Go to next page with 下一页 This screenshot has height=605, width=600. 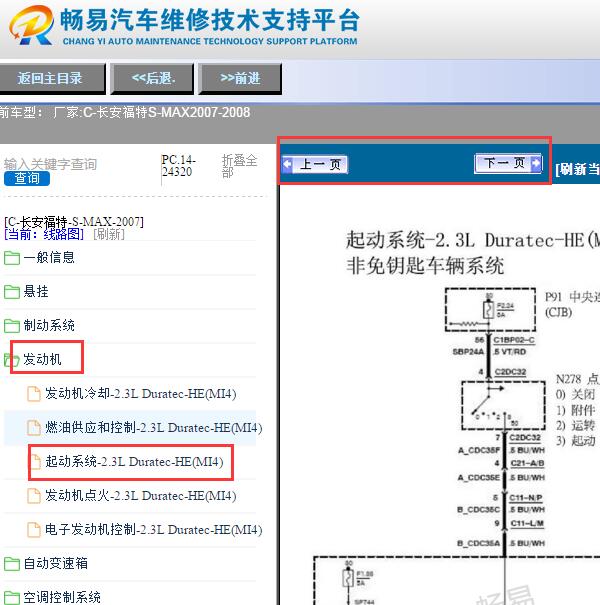[x=509, y=163]
